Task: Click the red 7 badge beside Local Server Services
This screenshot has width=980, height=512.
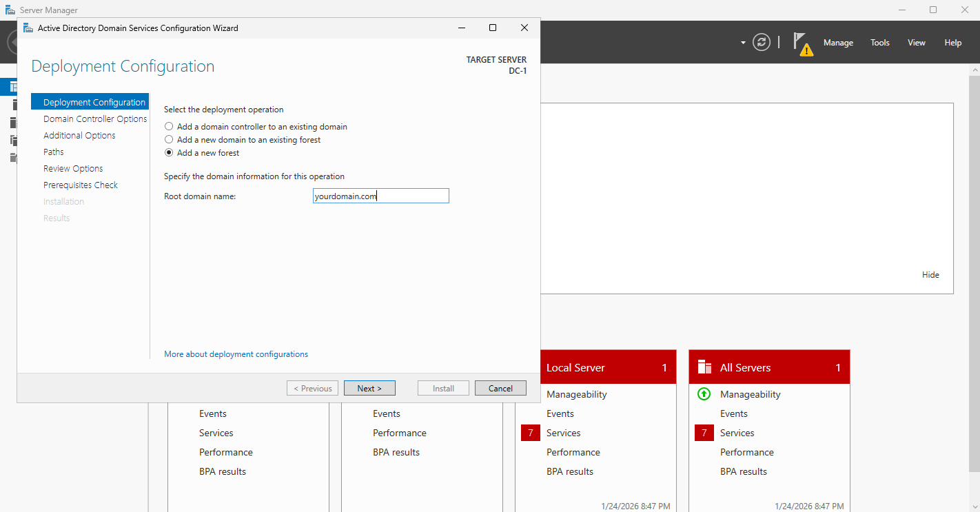Action: 531,433
